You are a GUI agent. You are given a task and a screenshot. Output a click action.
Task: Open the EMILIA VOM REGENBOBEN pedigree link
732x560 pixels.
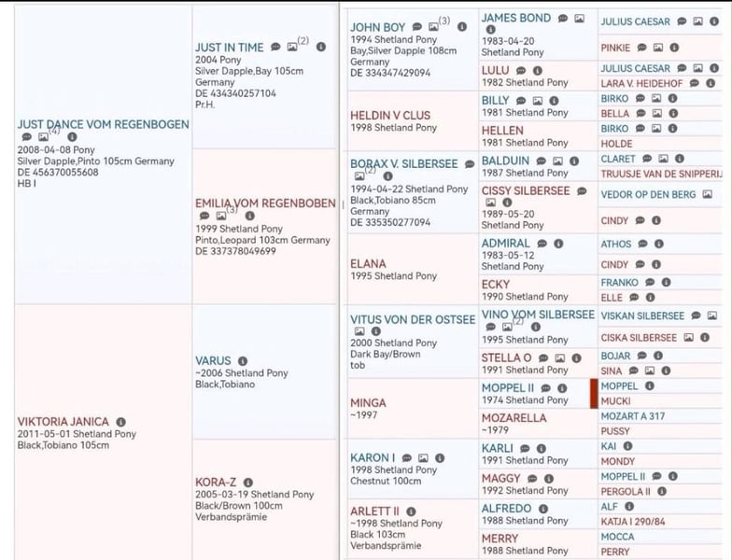click(x=265, y=203)
